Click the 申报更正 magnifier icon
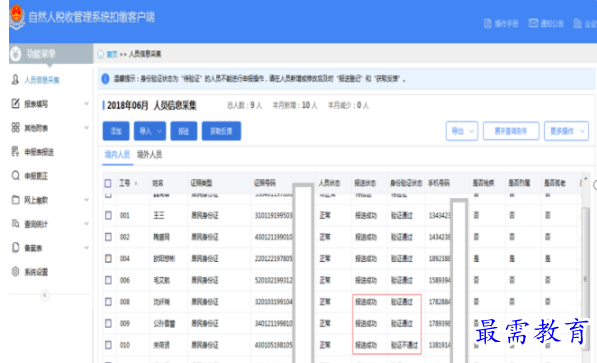 [x=15, y=176]
